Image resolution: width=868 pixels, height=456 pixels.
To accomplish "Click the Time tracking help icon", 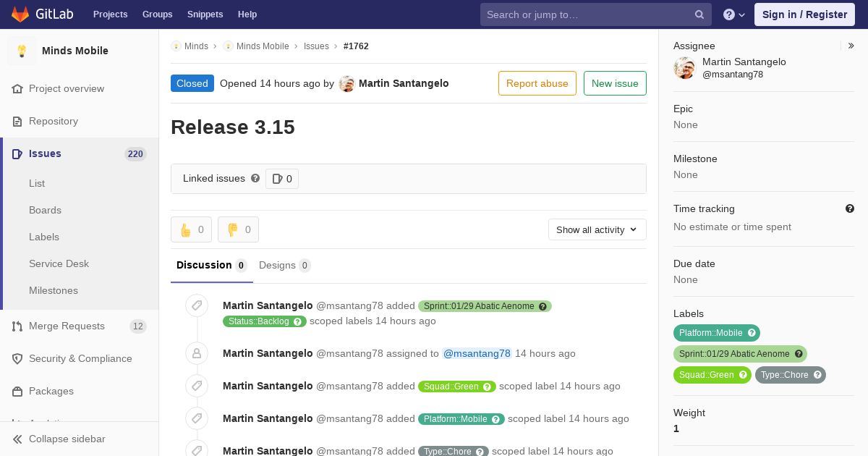I will (x=850, y=208).
